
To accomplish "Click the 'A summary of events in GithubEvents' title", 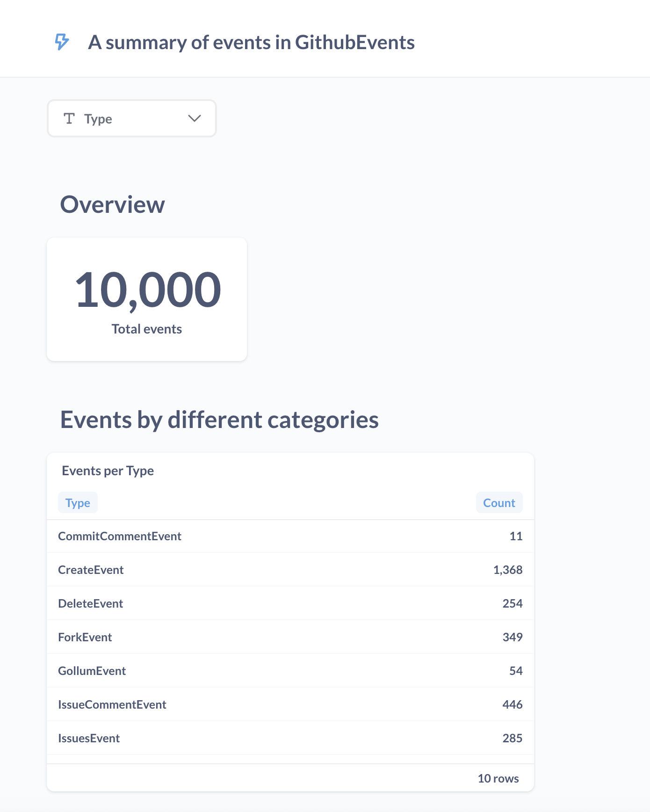I will point(251,43).
